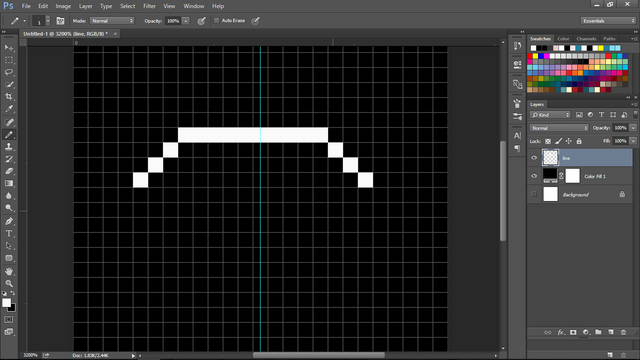Select the History Brush tool
The image size is (640, 360).
tap(9, 159)
